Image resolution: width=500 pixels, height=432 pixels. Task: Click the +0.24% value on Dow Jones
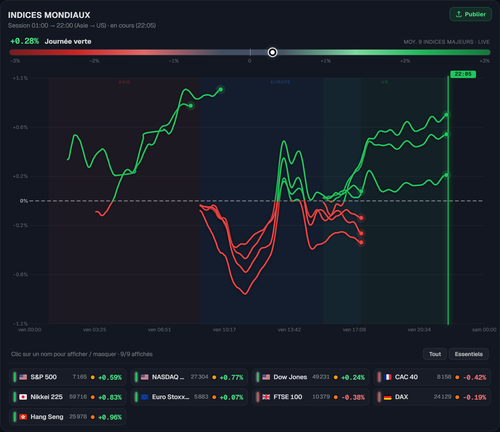tap(353, 378)
